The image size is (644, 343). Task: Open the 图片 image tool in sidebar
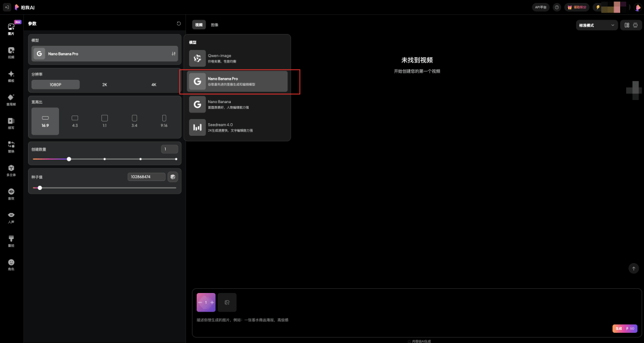point(11,29)
